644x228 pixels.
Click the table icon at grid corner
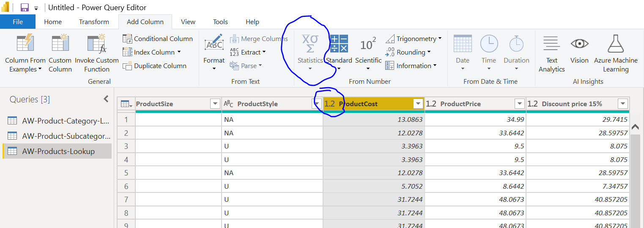click(x=125, y=104)
